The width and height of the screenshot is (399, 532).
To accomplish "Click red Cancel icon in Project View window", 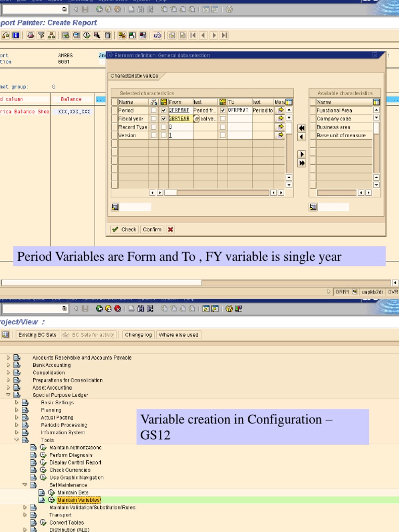I will tap(117, 309).
